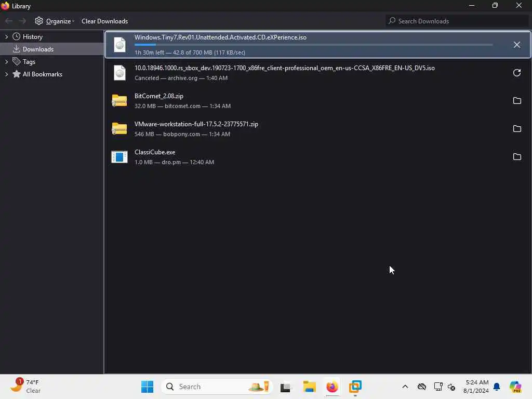
Task: Select the ClassiCube.exe file name
Action: (x=155, y=152)
